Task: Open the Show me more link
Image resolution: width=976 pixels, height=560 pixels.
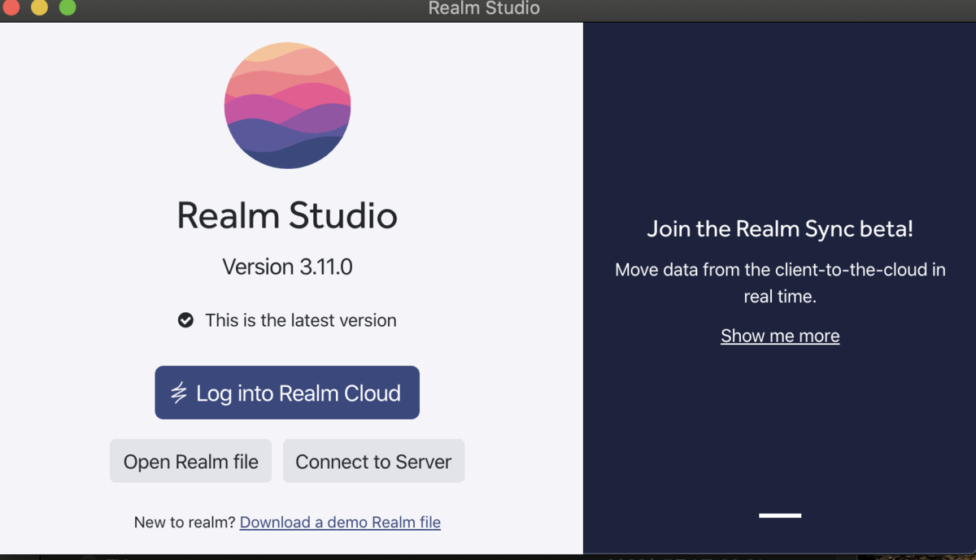Action: (780, 336)
